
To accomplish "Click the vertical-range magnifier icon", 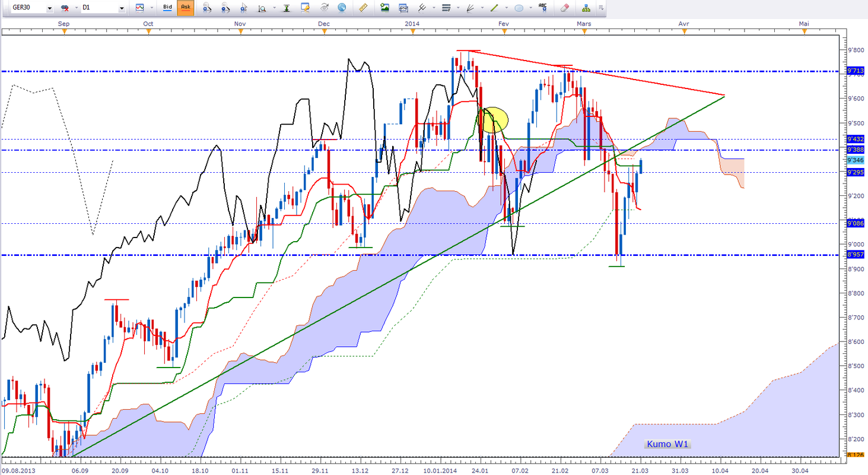I will tap(262, 9).
